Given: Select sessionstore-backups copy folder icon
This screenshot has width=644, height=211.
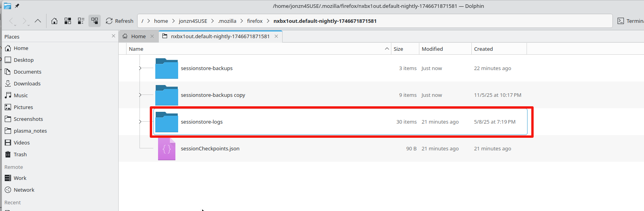Looking at the screenshot, I should click(167, 95).
